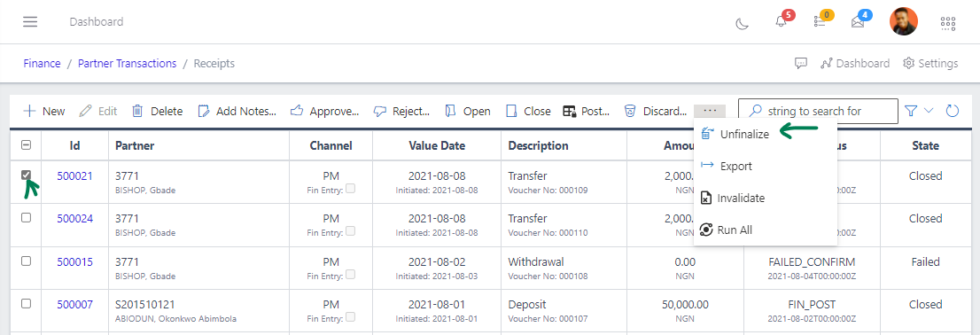Viewport: 980px width, 335px height.
Task: Click the Dashboard title in top bar
Action: coord(97,22)
